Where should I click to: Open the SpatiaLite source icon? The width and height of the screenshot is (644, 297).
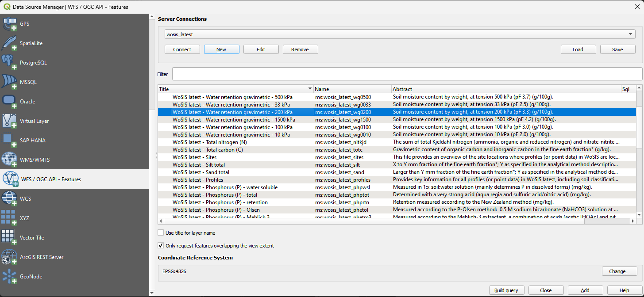coord(9,43)
